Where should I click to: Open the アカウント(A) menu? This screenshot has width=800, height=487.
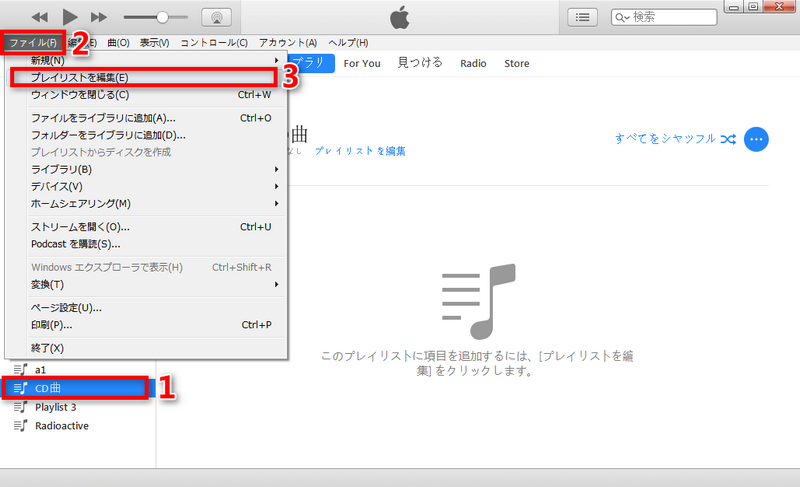pos(288,43)
